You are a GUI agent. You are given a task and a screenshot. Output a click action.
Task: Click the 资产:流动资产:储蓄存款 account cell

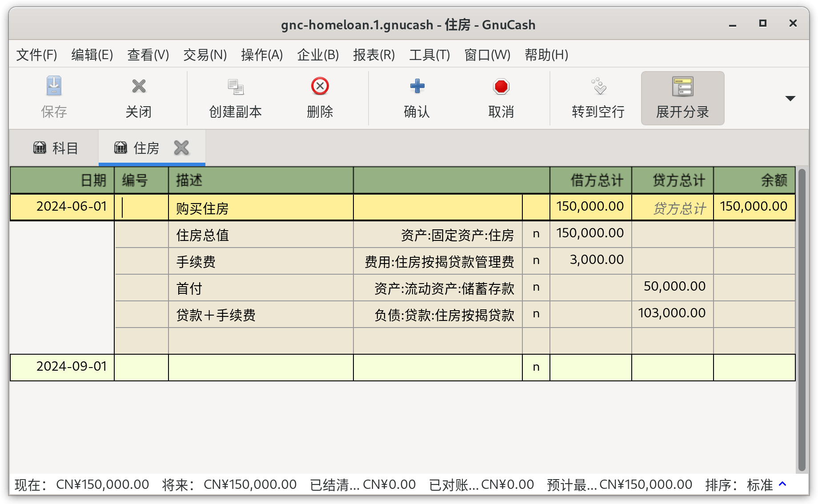[x=437, y=288]
